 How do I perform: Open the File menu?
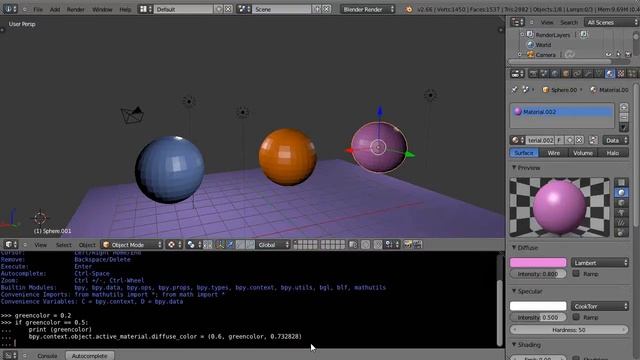click(38, 9)
